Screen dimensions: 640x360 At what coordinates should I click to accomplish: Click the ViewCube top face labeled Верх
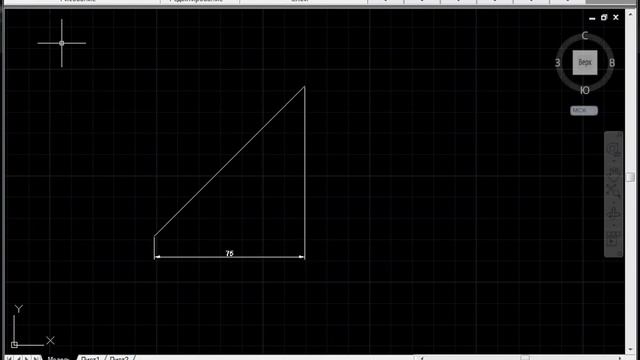click(x=584, y=62)
